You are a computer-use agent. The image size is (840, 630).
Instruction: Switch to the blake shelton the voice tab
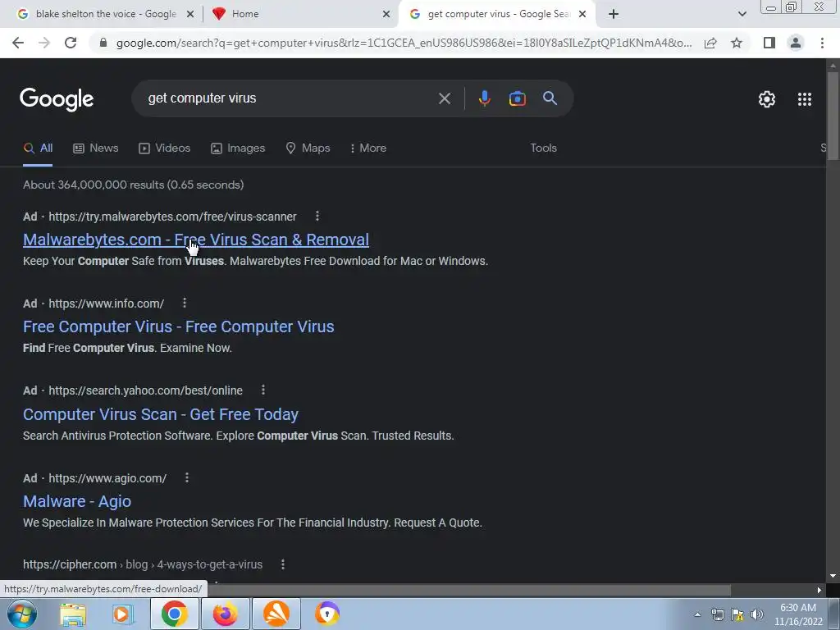point(106,14)
